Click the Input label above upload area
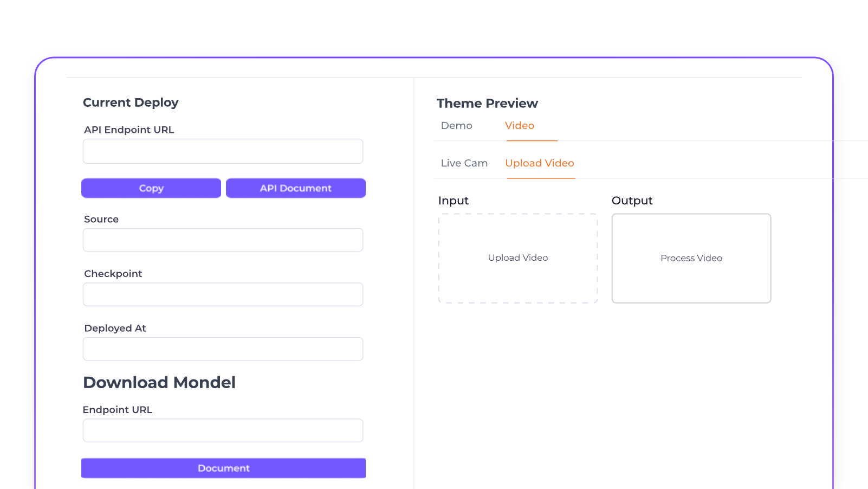868x489 pixels. [x=454, y=201]
